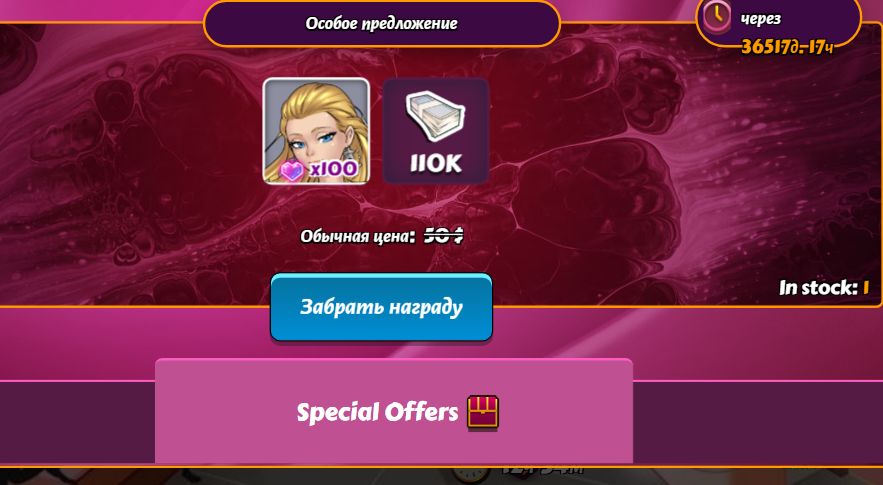Click the x100 affection amount
Image resolution: width=883 pixels, height=485 pixels.
[x=333, y=168]
